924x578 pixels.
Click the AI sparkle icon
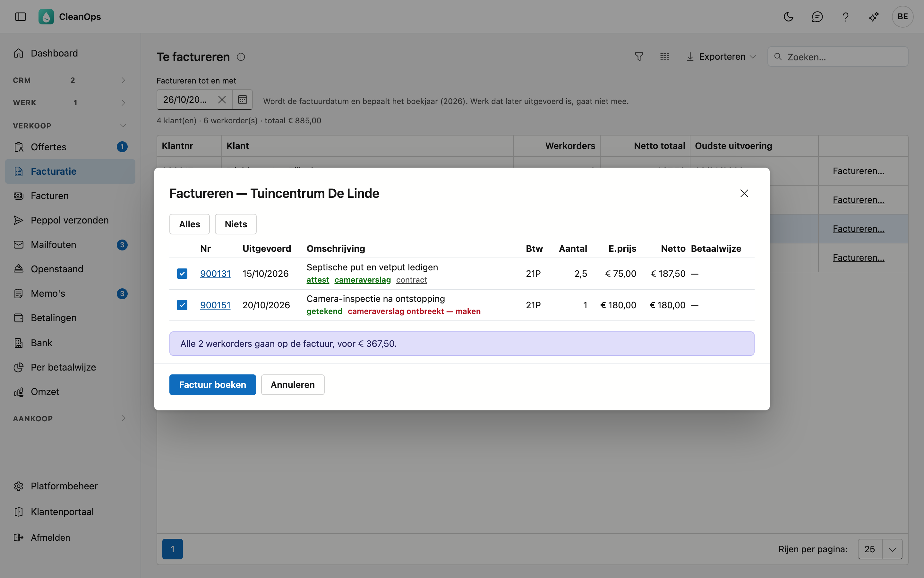click(874, 16)
